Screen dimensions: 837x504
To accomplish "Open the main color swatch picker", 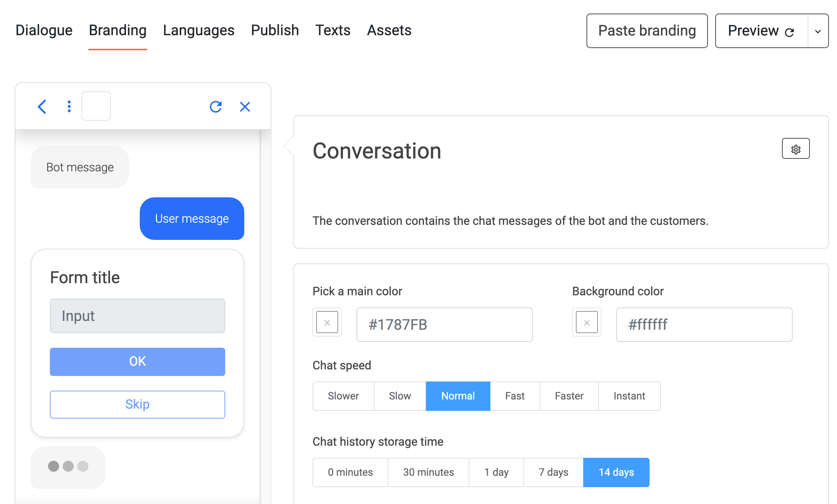I will pyautogui.click(x=327, y=322).
